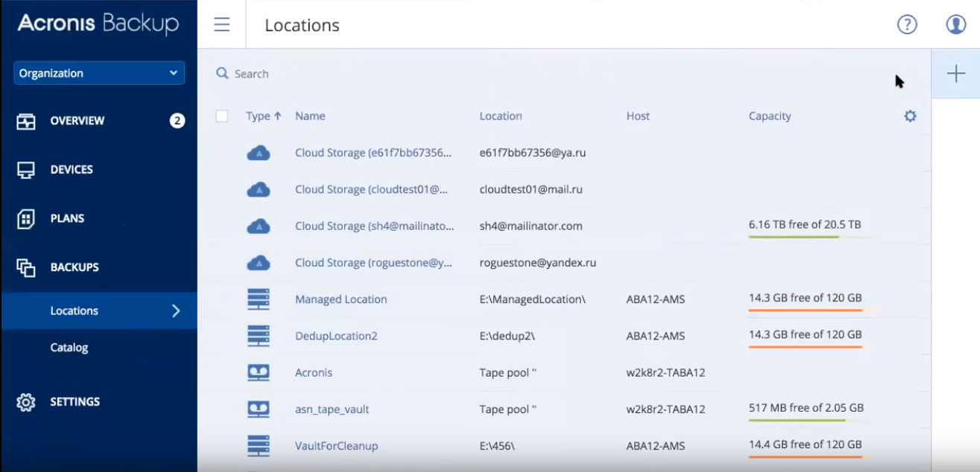Click the plus icon to add location
Viewport: 980px width, 472px height.
pyautogui.click(x=955, y=73)
